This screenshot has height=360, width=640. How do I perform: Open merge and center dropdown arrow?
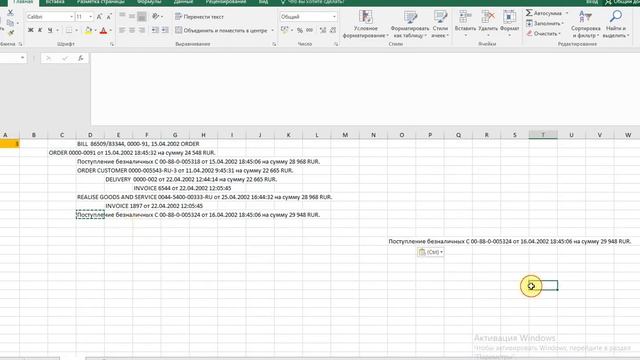(272, 31)
